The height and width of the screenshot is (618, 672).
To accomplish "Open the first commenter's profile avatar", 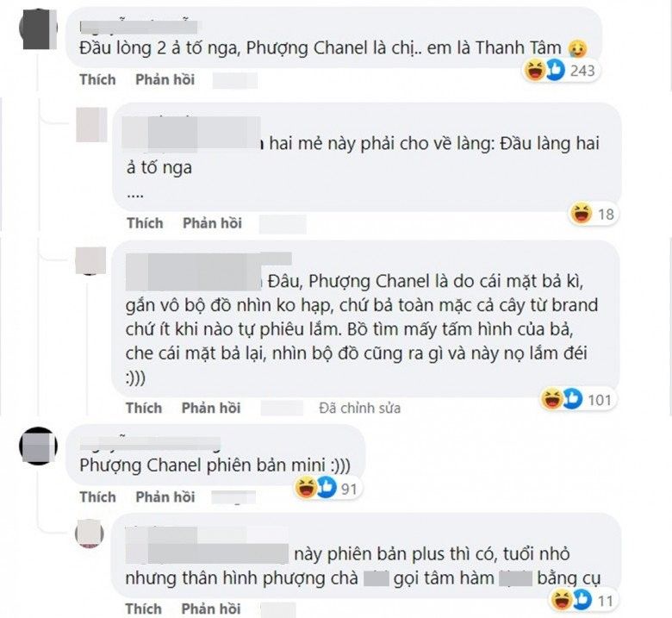I will click(39, 28).
